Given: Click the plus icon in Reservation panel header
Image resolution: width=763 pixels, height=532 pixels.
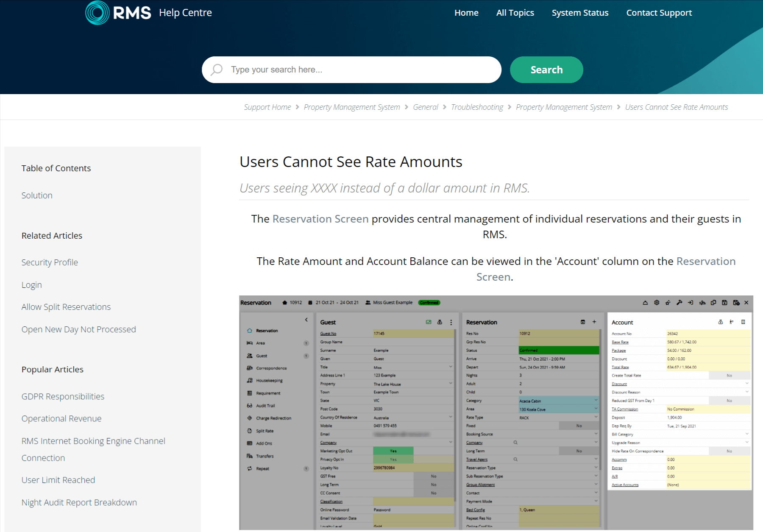Looking at the screenshot, I should [594, 322].
